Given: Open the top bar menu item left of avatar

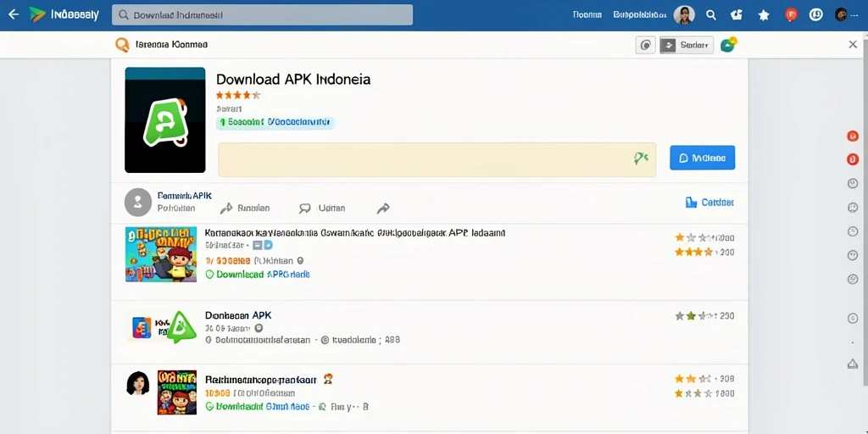Looking at the screenshot, I should [639, 15].
